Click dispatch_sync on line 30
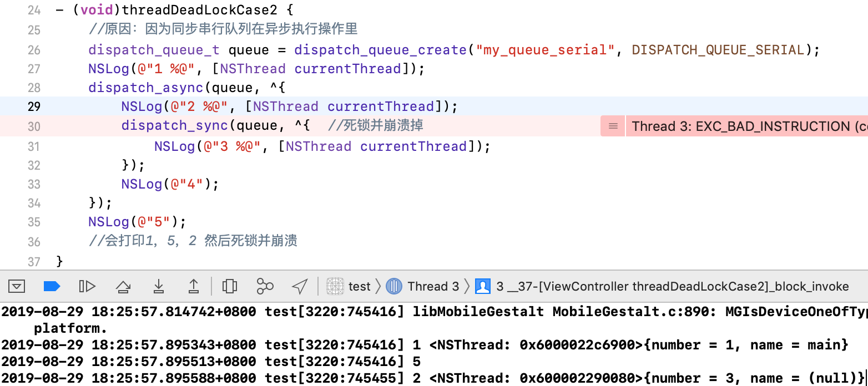 pos(175,125)
